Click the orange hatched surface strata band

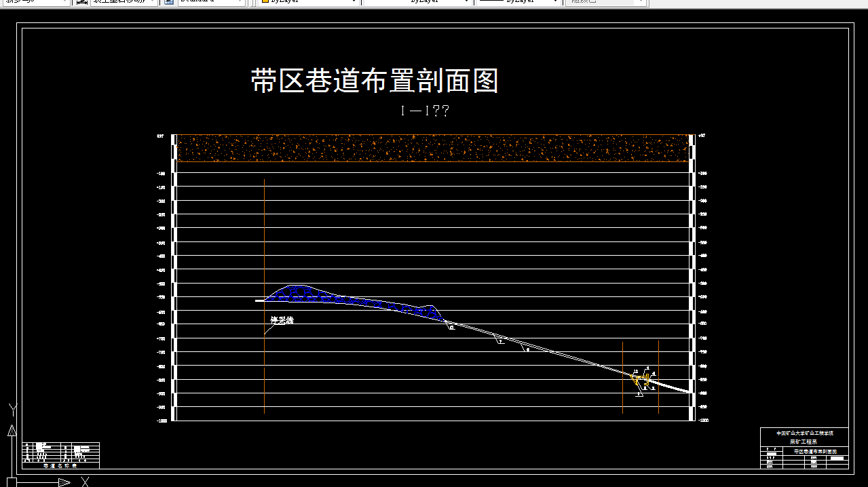pos(433,148)
